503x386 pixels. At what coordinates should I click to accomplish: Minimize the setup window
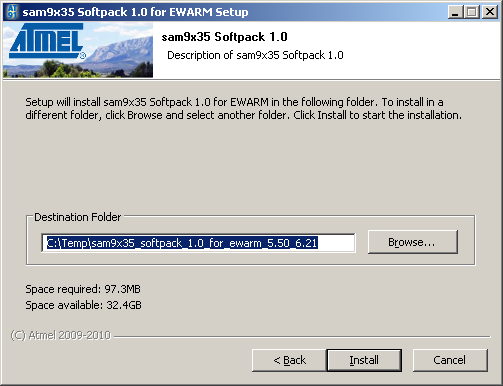[455, 12]
